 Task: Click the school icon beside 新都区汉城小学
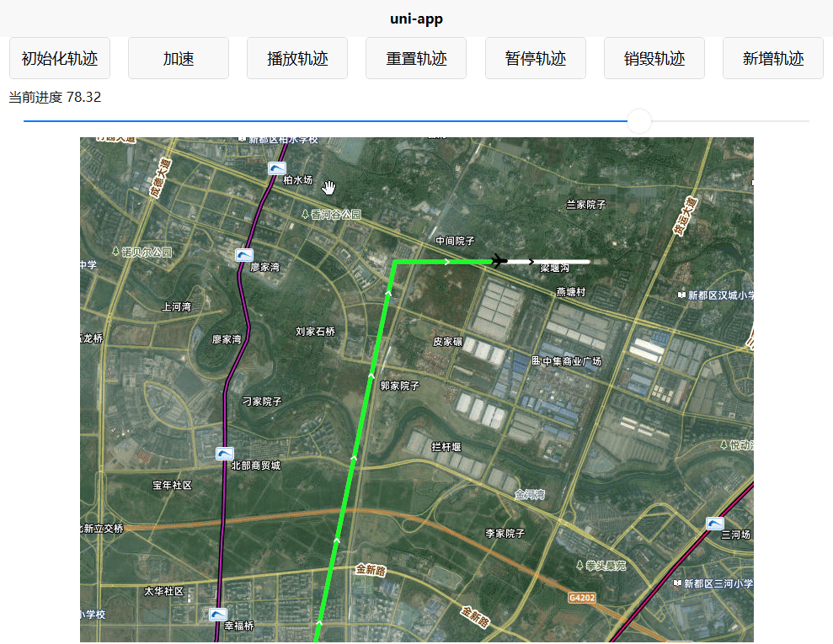(x=682, y=295)
